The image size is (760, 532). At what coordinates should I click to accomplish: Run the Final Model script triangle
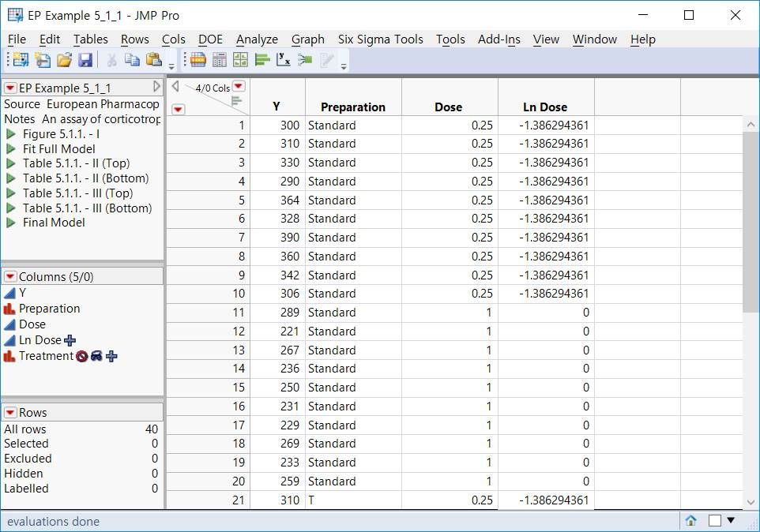11,223
